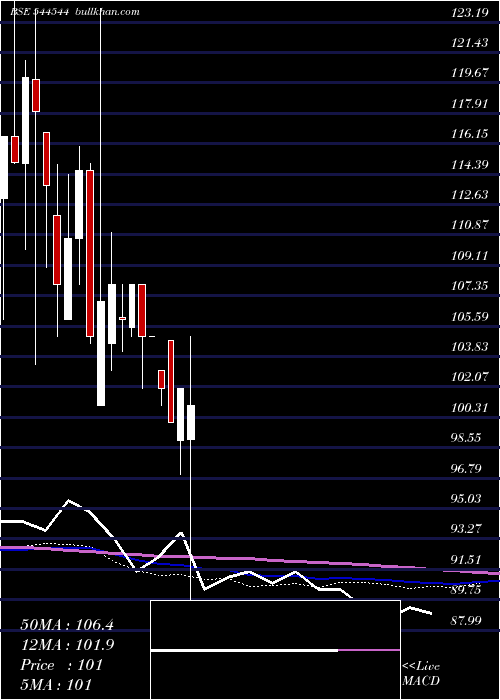This screenshot has width=500, height=700.
Task: Click the 105.59 price axis label
Action: click(x=470, y=317)
